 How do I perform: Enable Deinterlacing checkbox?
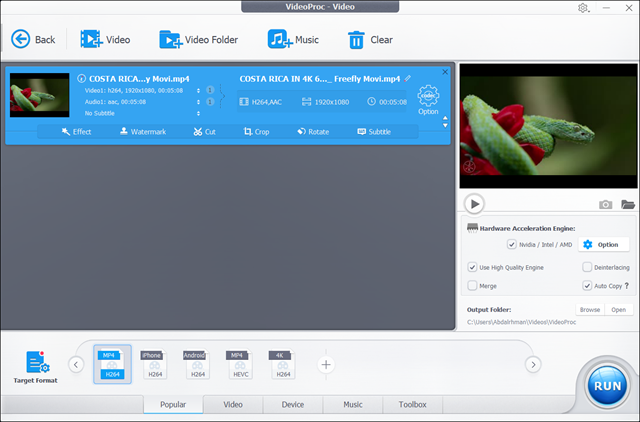(587, 267)
